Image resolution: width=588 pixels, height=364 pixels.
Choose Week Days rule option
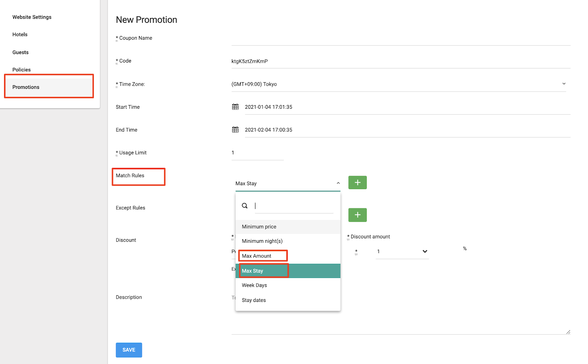click(x=254, y=285)
